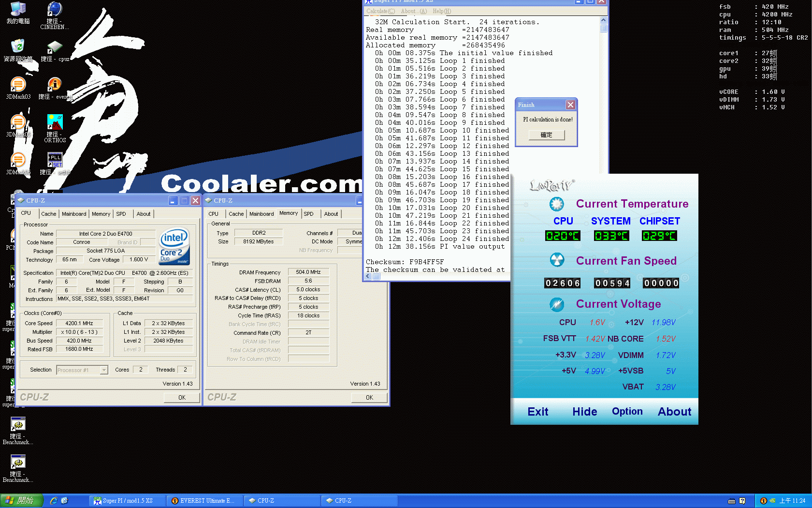Open the Calculate(C) menu in Super PI

(380, 11)
